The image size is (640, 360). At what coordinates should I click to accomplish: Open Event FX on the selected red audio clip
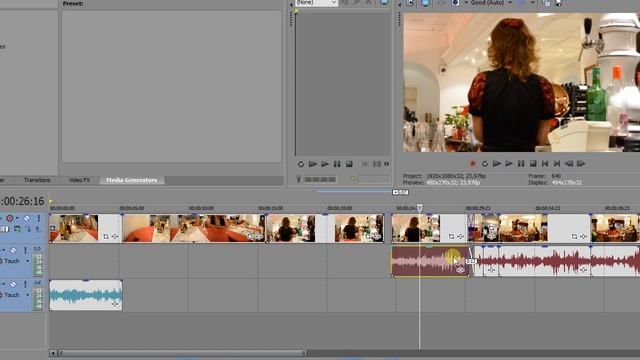coord(460,270)
